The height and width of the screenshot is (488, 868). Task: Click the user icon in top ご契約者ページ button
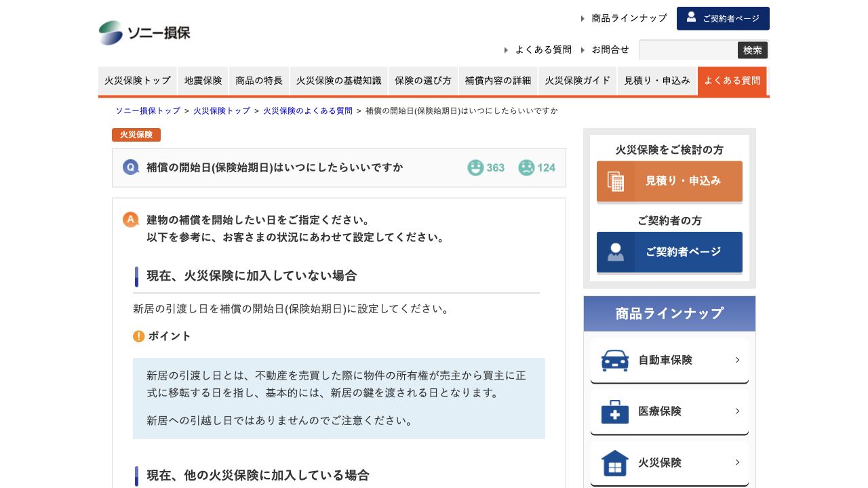[691, 17]
